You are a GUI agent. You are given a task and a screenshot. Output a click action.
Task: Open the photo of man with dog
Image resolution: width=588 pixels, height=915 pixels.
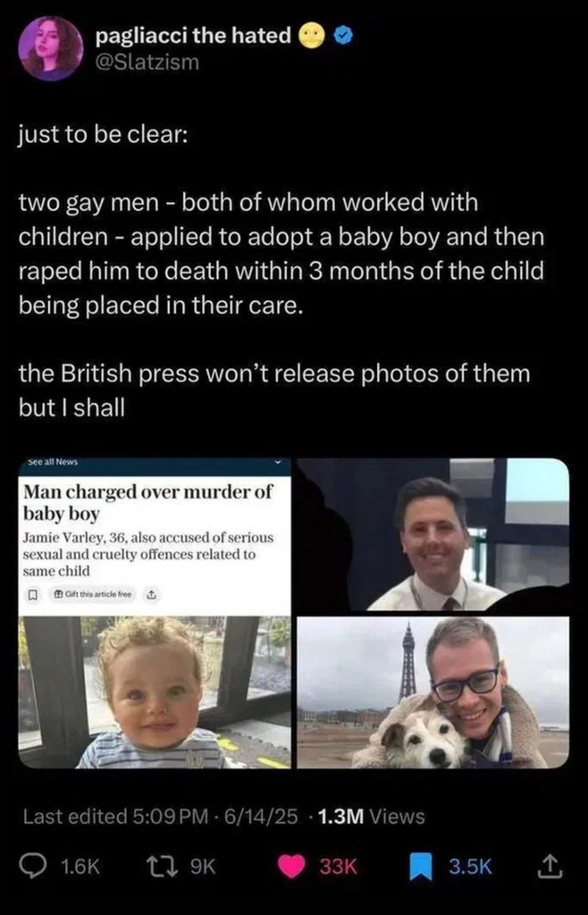pyautogui.click(x=433, y=693)
